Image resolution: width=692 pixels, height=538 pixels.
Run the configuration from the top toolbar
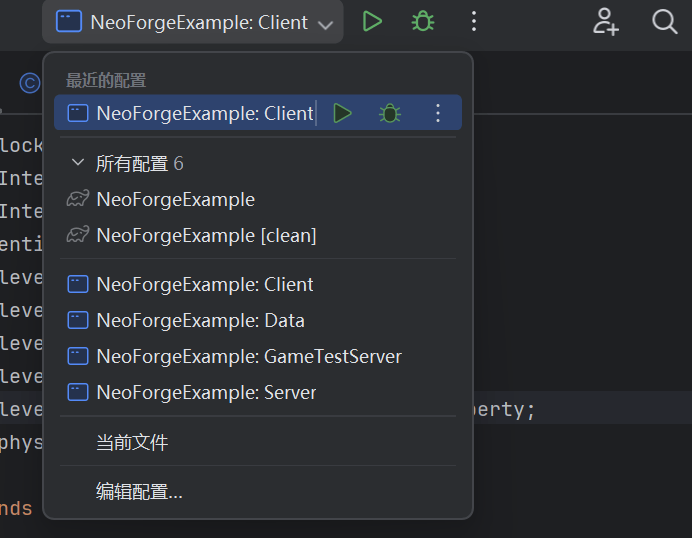tap(372, 21)
